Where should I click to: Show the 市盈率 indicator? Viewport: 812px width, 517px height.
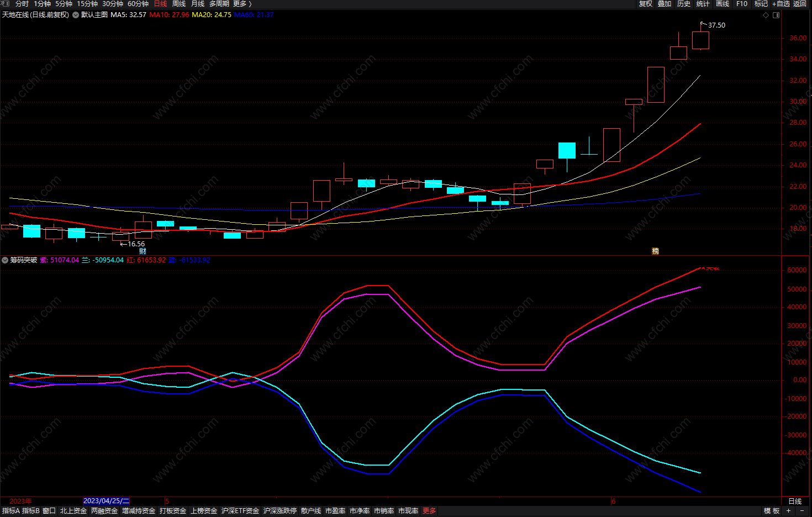point(335,511)
